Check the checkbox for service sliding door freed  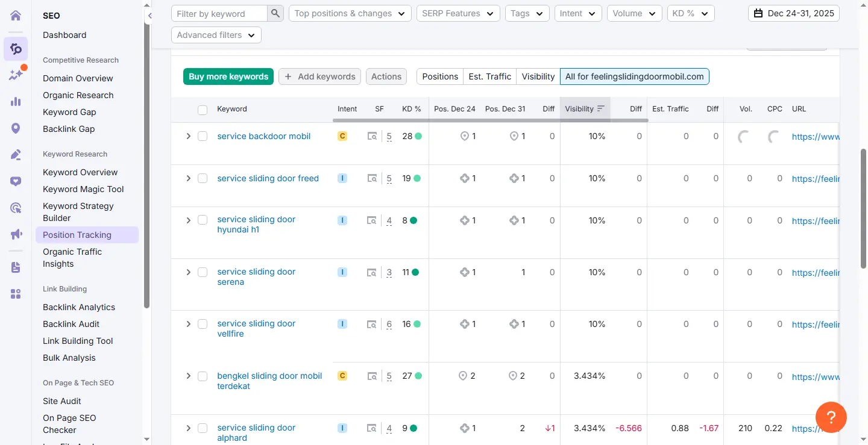click(x=203, y=178)
